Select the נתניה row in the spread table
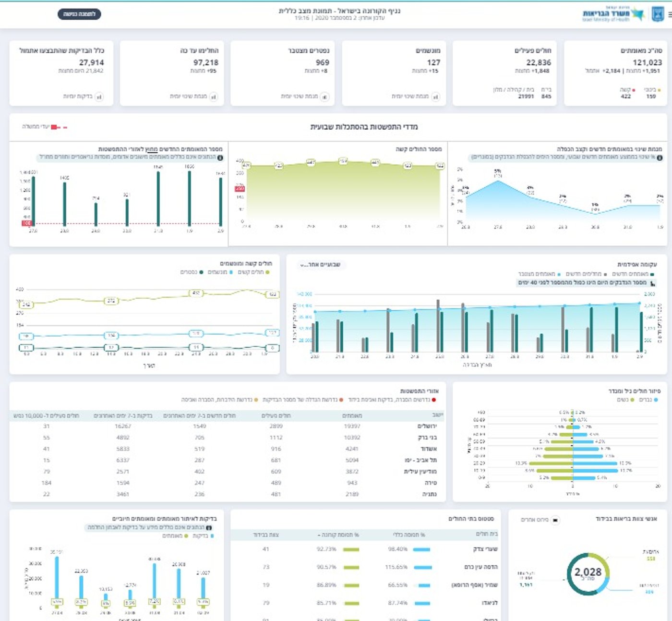Image resolution: width=672 pixels, height=621 pixels. click(228, 494)
